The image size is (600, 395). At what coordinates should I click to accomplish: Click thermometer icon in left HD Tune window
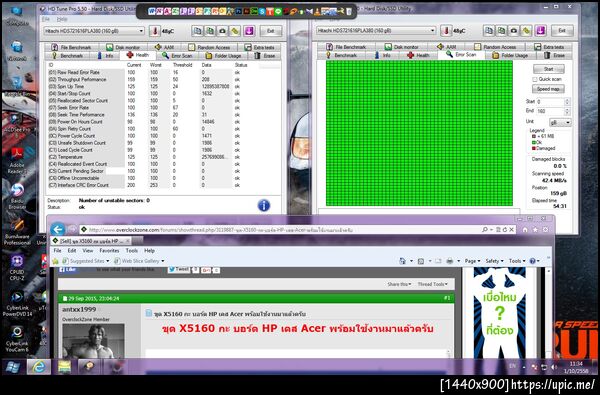click(155, 31)
